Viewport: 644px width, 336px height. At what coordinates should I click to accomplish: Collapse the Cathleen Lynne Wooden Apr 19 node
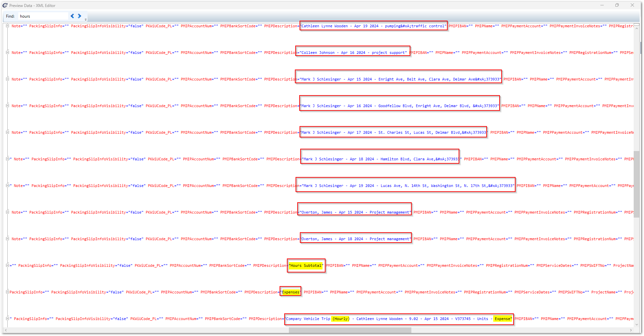coord(7,26)
